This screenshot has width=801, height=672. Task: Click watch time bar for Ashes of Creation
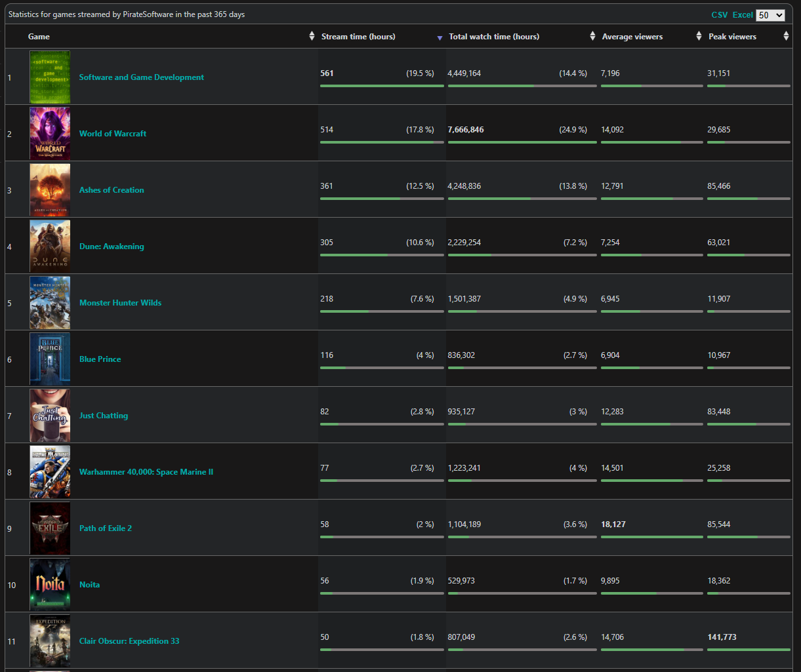[x=522, y=199]
